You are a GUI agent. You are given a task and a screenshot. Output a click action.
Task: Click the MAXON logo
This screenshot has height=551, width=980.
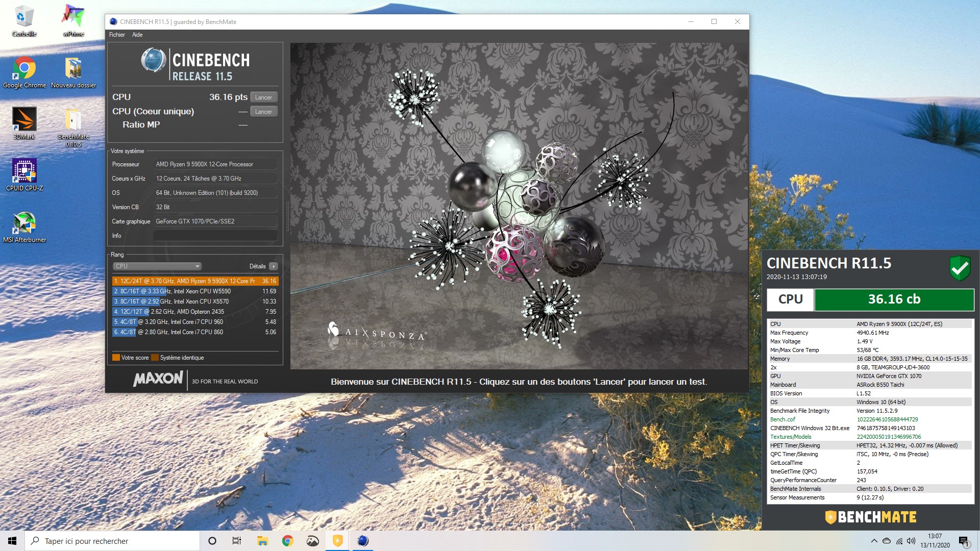pos(158,379)
